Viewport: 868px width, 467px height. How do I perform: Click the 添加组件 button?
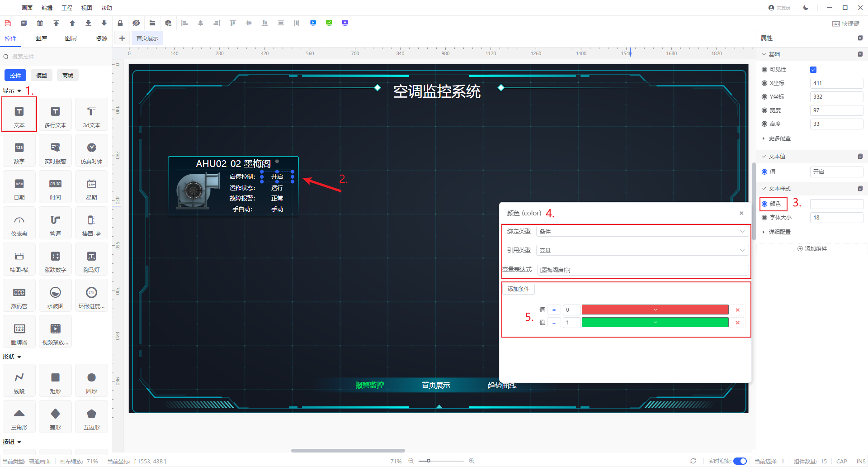click(812, 249)
